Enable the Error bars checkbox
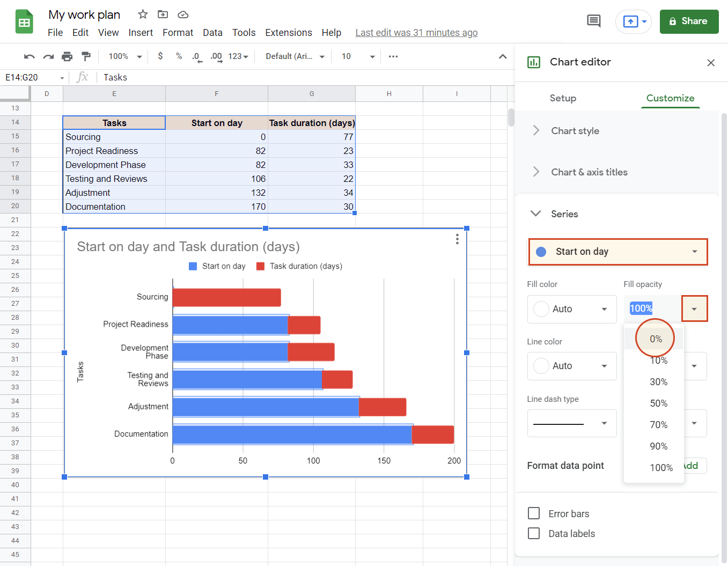This screenshot has width=728, height=566. click(534, 513)
